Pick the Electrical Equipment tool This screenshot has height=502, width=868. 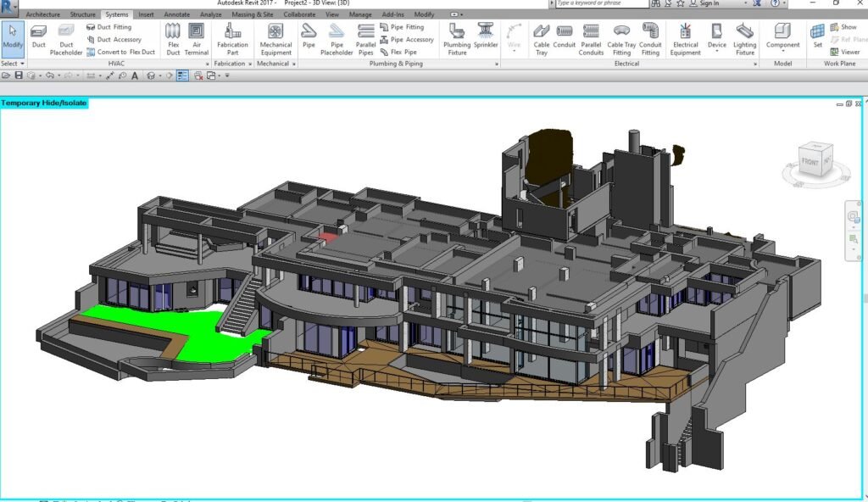(x=686, y=37)
